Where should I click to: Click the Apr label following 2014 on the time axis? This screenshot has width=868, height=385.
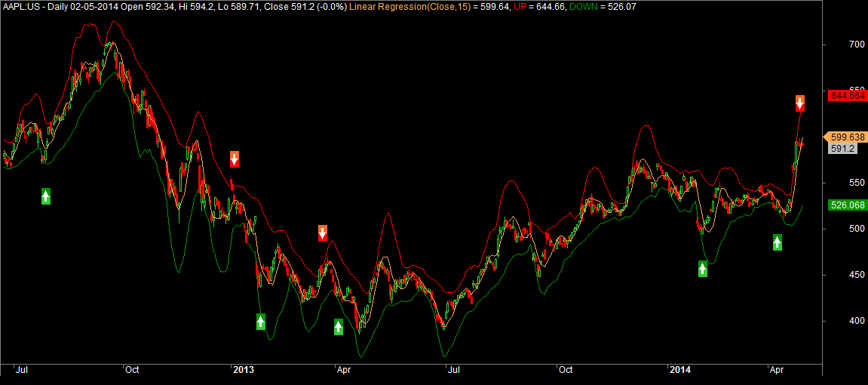777,369
